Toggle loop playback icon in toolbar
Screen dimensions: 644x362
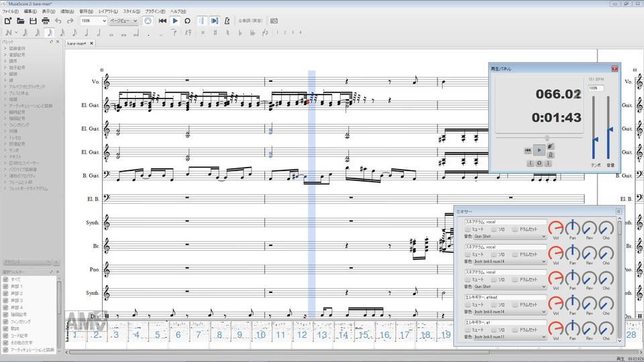pyautogui.click(x=187, y=21)
